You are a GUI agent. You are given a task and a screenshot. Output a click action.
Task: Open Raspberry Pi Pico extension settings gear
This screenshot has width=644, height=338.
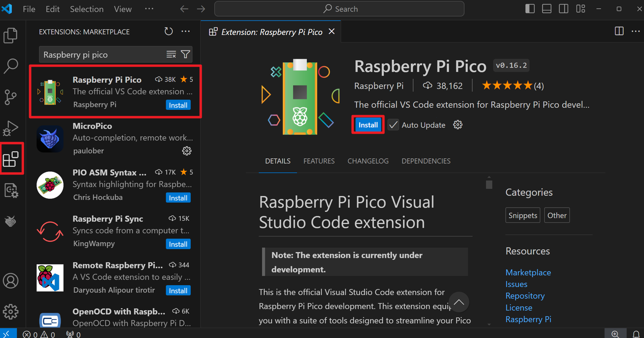tap(457, 125)
